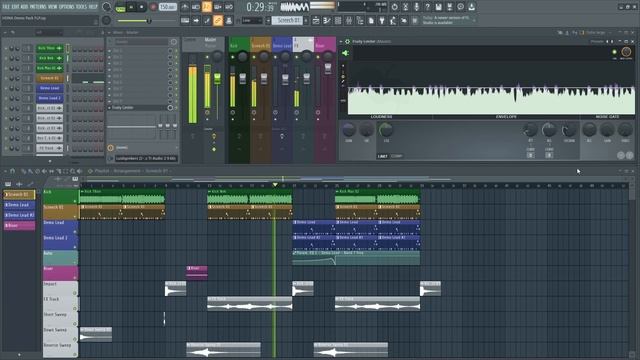Mute the Scratch 01 channel LED

pos(6,78)
